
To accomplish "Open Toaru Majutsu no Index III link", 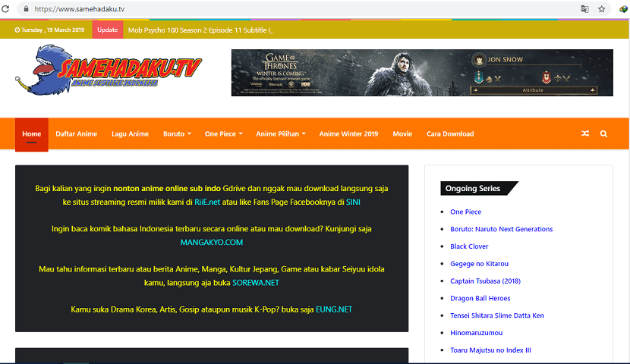I will click(490, 350).
